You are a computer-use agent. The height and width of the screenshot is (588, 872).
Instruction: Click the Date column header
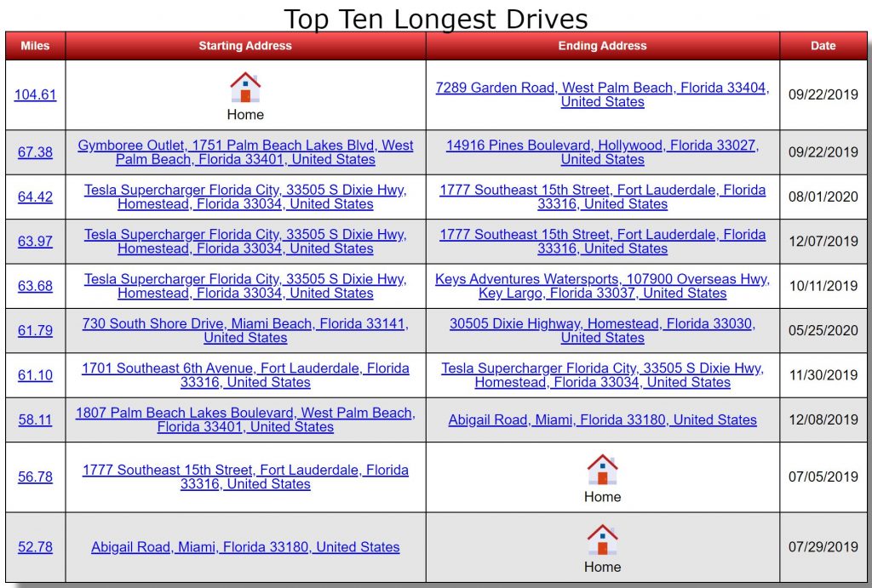tap(823, 46)
